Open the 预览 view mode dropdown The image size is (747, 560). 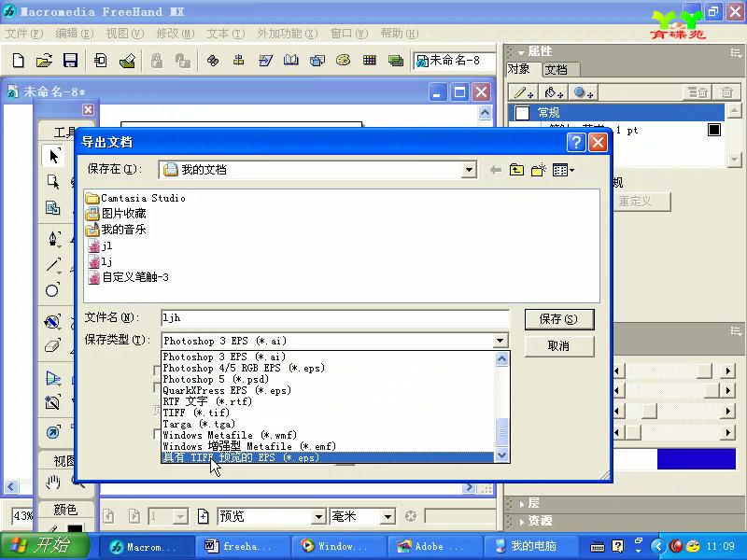[x=318, y=516]
